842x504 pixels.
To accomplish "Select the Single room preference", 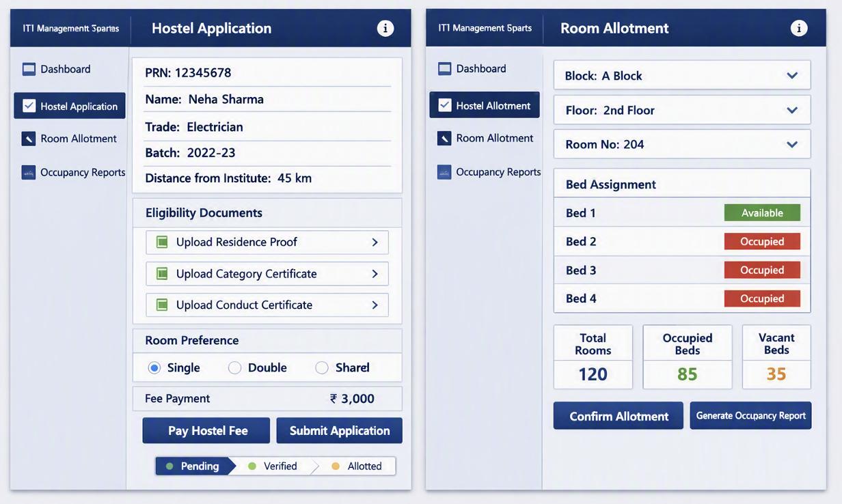I will tap(154, 368).
